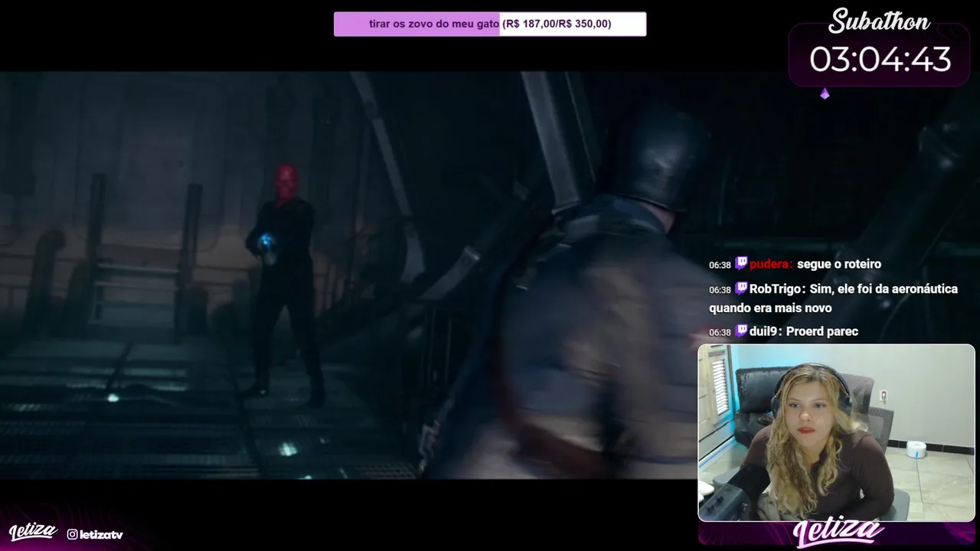Click the subscriber badge next to duil9
The height and width of the screenshot is (551, 980).
(x=741, y=331)
